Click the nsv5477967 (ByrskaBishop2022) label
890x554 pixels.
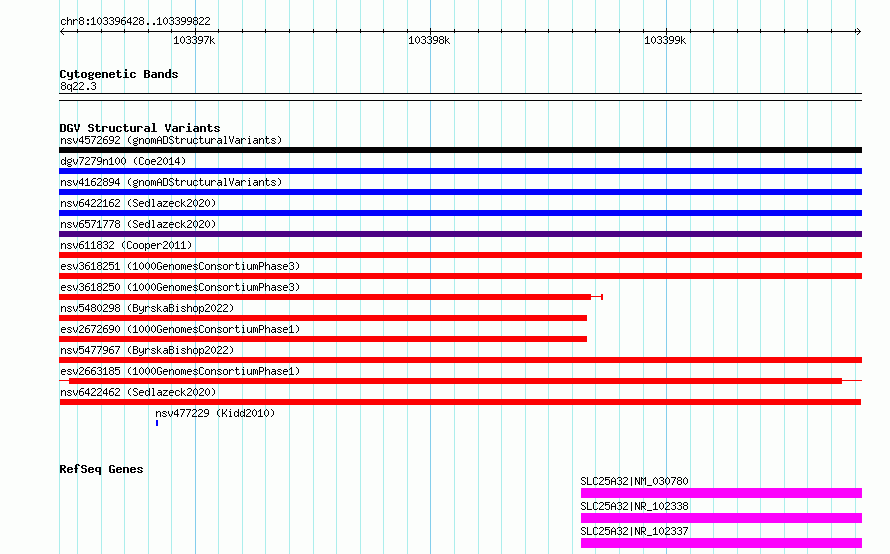147,350
